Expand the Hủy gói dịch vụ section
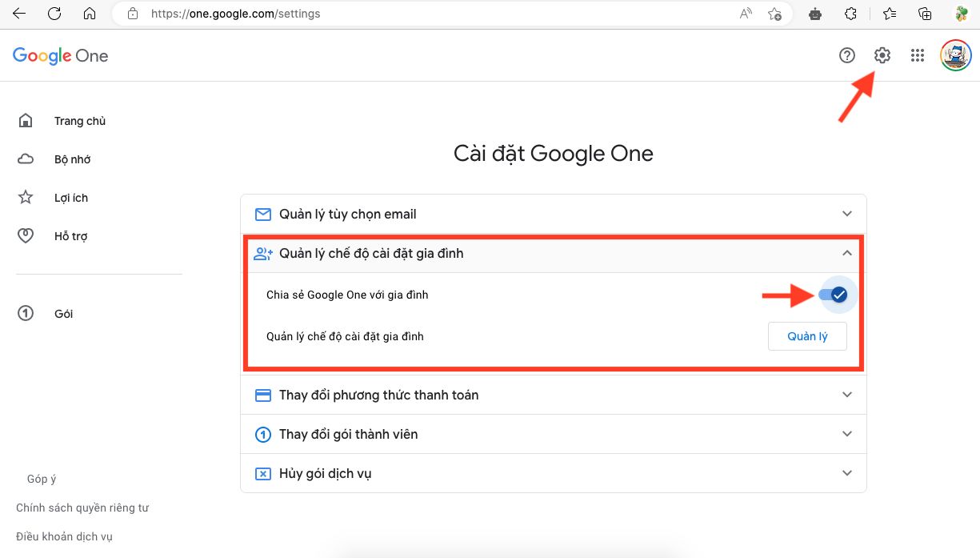980x558 pixels. point(847,473)
